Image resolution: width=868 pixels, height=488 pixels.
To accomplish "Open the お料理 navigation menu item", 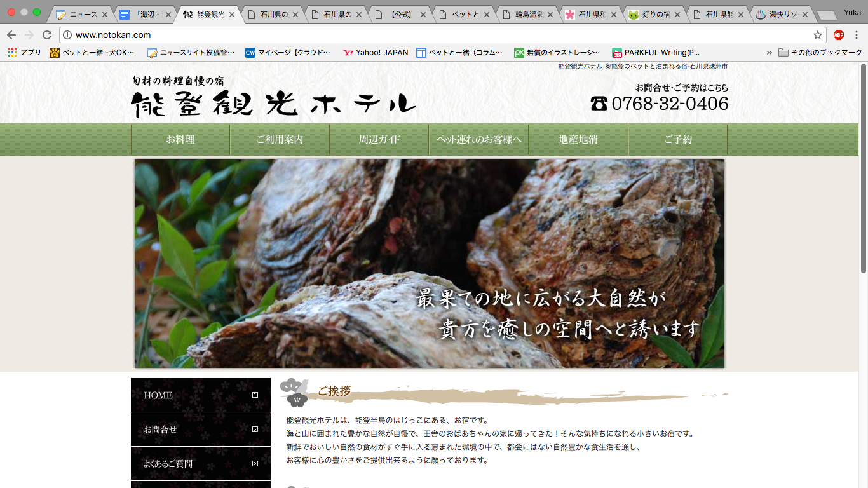I will coord(180,139).
